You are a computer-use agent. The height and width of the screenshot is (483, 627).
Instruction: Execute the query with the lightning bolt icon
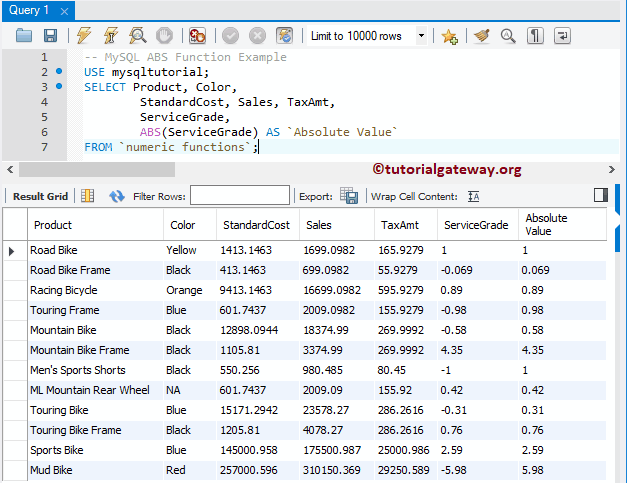tap(83, 36)
